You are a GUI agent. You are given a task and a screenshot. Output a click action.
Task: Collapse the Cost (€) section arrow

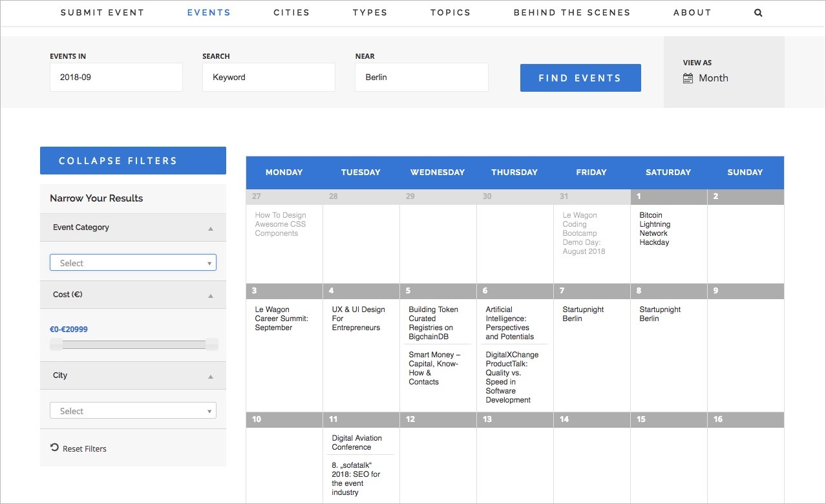[x=210, y=295]
